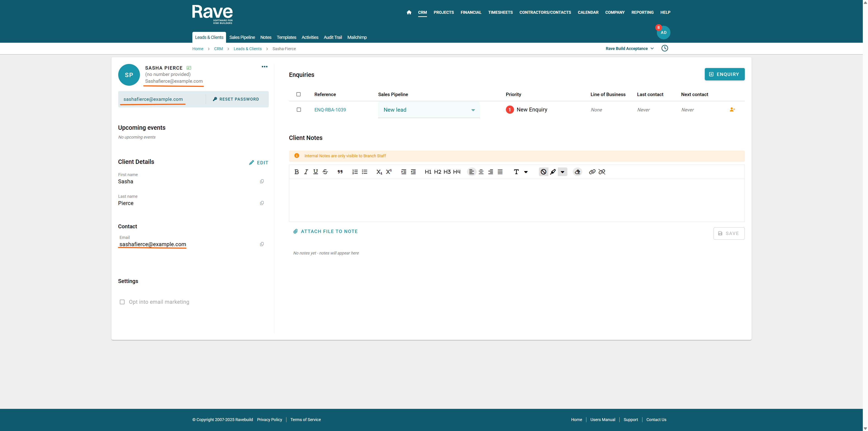Center align text in notes editor
Screen dimensions: 868x431
coord(481,172)
